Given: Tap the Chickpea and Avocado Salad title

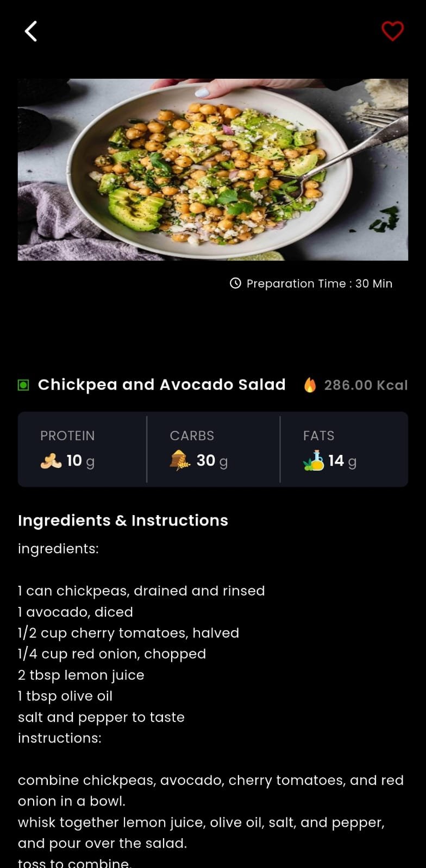Looking at the screenshot, I should tap(161, 385).
